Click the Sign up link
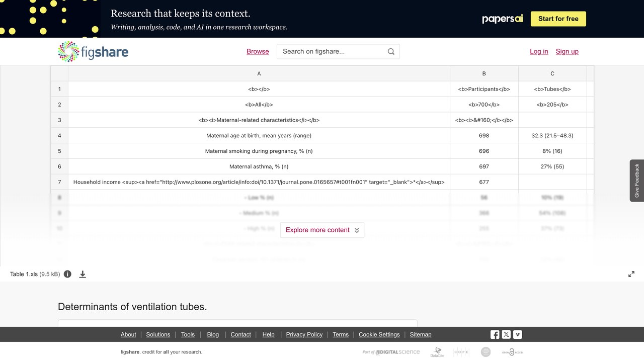 [567, 51]
